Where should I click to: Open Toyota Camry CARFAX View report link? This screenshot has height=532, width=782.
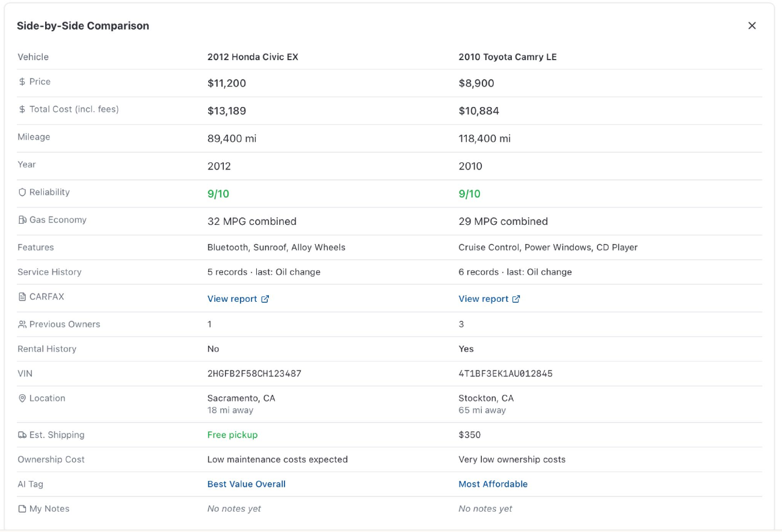click(x=489, y=299)
